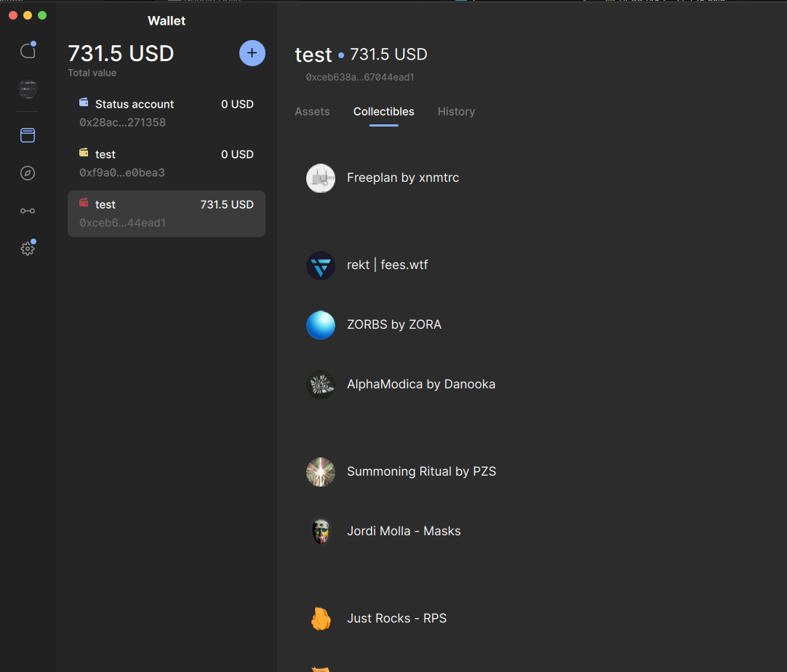Screen dimensions: 787x672
Task: Expand Summoning Ritual by PZS collection
Action: [421, 472]
